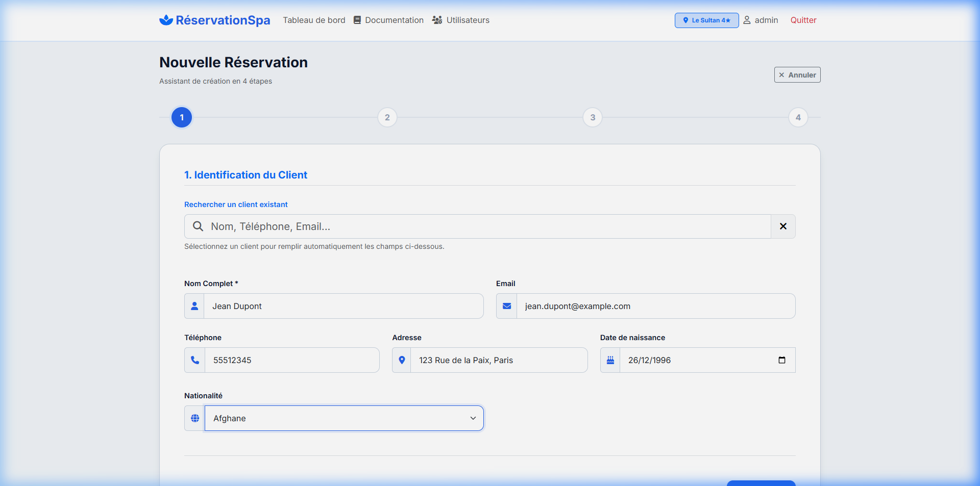This screenshot has width=980, height=486.
Task: Click the Utilisateurs group icon
Action: [x=437, y=20]
